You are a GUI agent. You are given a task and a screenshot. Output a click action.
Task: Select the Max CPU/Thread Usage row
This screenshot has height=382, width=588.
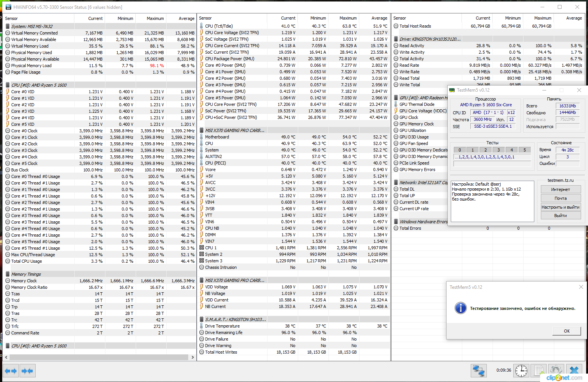[x=100, y=255]
